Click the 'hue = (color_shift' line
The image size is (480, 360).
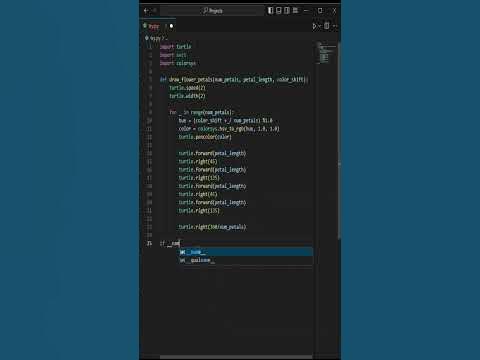(x=225, y=120)
